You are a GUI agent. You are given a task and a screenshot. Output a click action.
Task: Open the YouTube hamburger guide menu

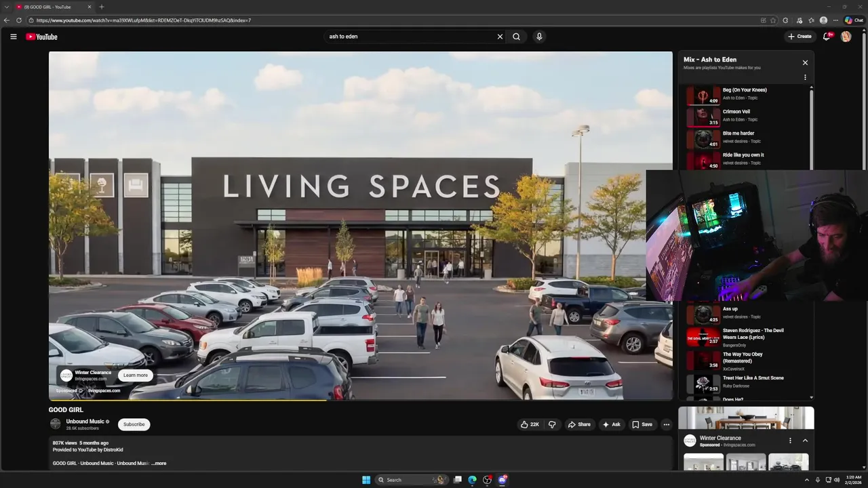(14, 37)
